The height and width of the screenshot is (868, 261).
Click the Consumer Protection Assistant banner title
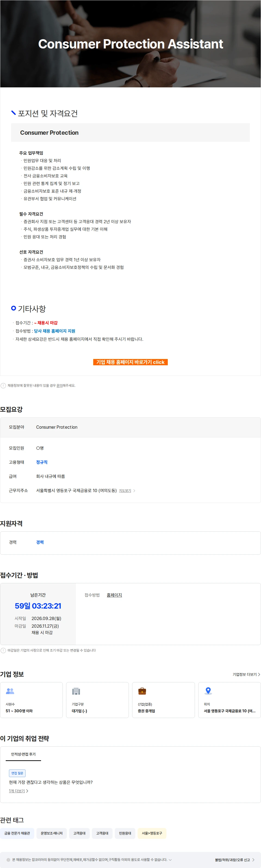point(131,44)
